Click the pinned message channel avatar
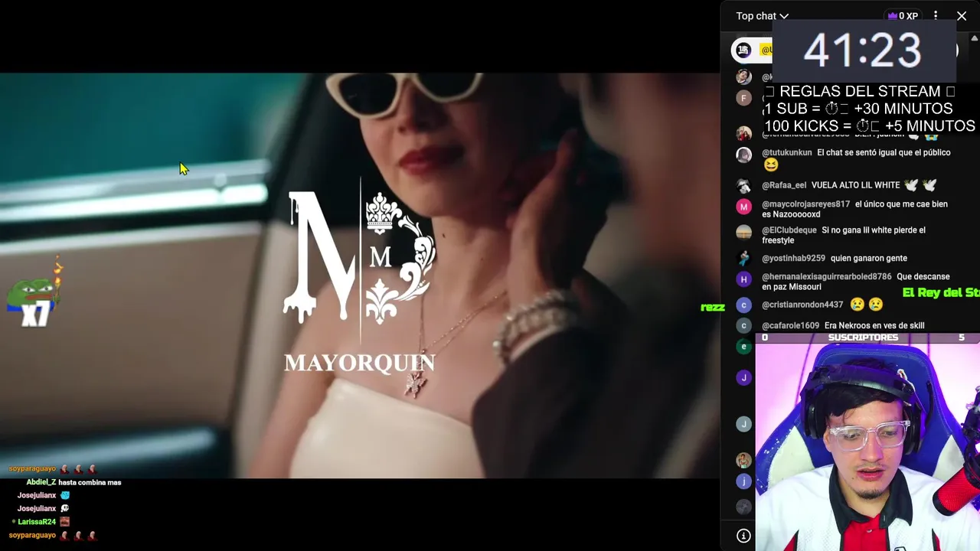This screenshot has width=980, height=551. pyautogui.click(x=743, y=51)
